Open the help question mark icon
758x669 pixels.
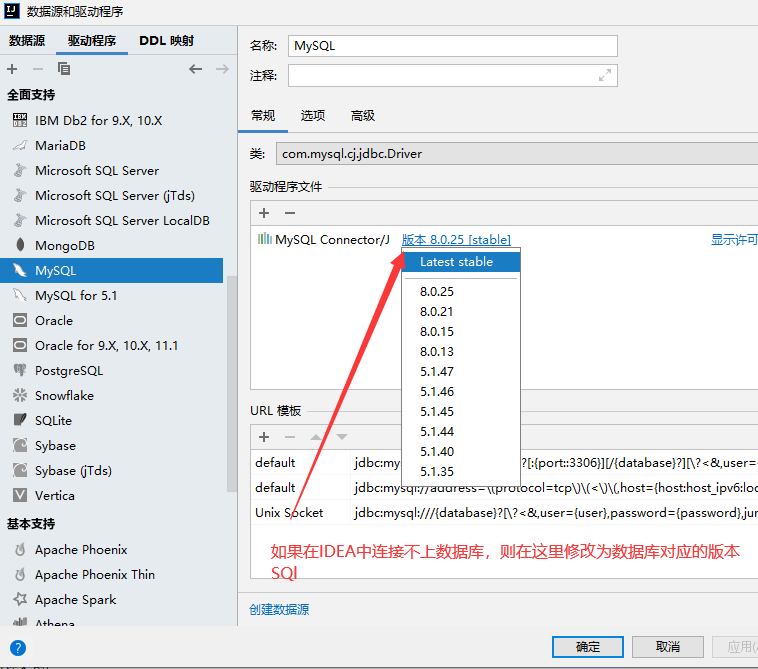(x=18, y=648)
